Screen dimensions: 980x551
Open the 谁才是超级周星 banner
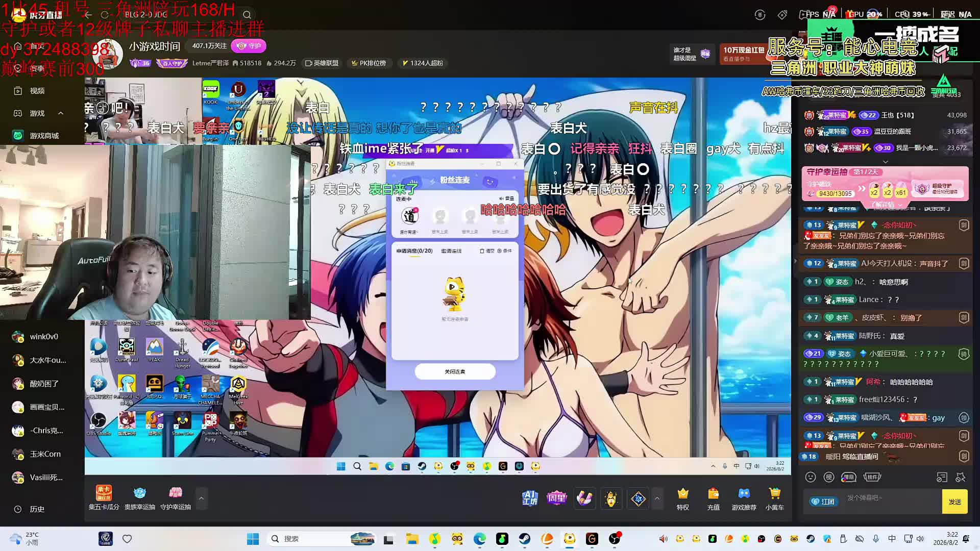coord(692,54)
